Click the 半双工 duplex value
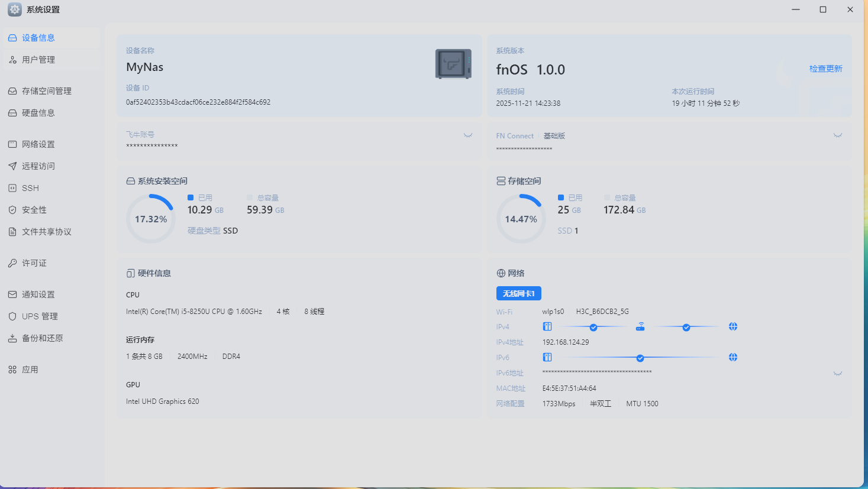868x489 pixels. [601, 404]
